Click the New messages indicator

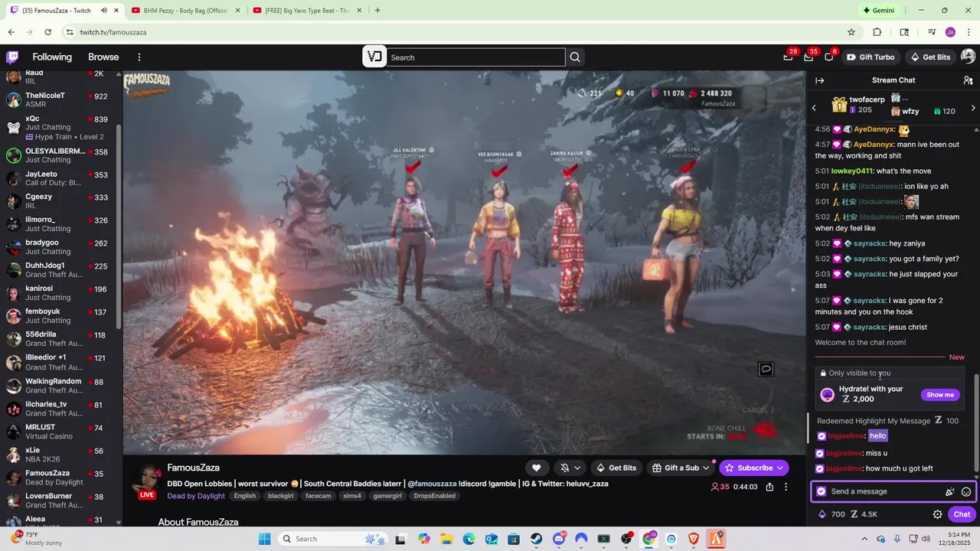pos(956,357)
